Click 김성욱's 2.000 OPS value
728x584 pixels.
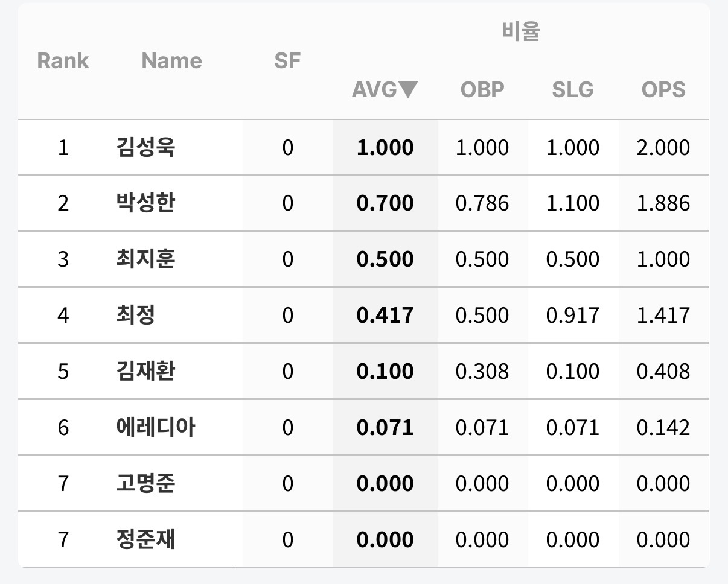tap(663, 148)
